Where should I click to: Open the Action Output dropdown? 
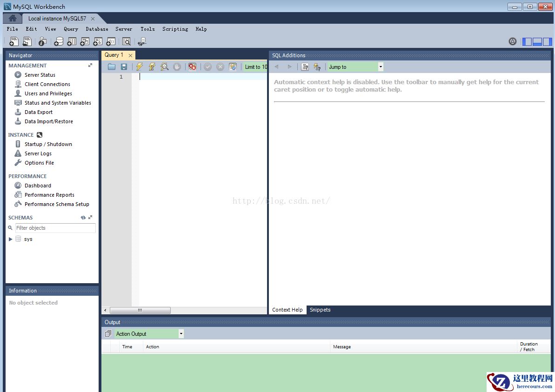pyautogui.click(x=181, y=334)
